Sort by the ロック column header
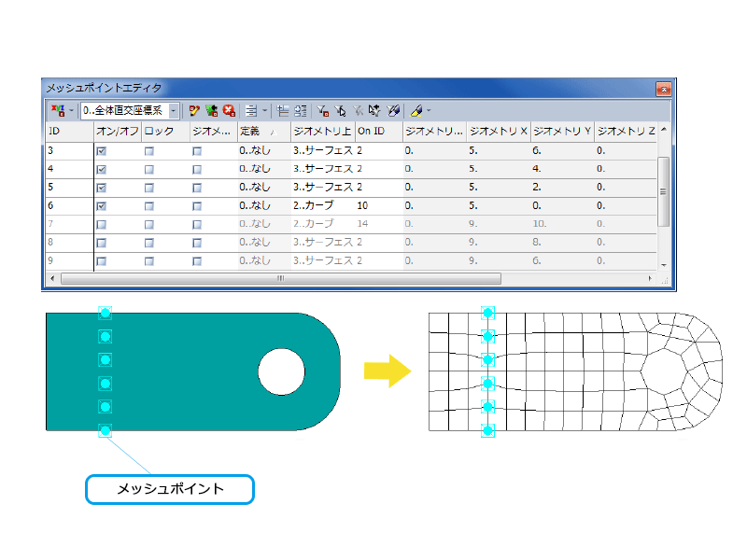This screenshot has width=747, height=560. coord(166,132)
